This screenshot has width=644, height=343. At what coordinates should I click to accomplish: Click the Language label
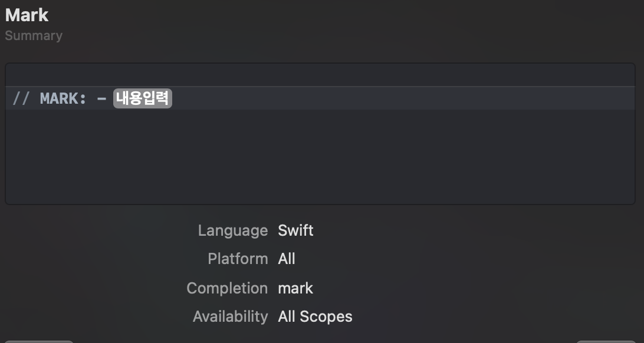(x=232, y=230)
